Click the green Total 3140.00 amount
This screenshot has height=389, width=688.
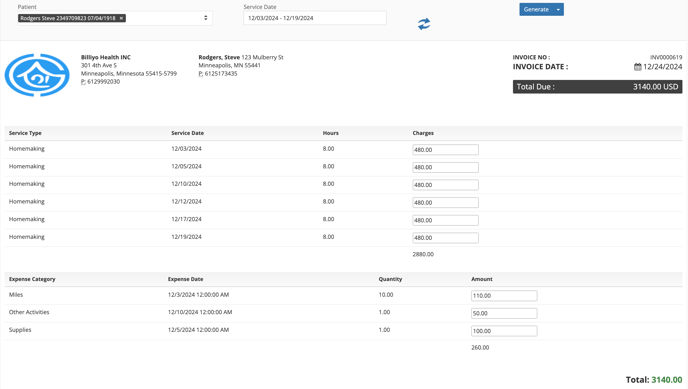(x=666, y=380)
